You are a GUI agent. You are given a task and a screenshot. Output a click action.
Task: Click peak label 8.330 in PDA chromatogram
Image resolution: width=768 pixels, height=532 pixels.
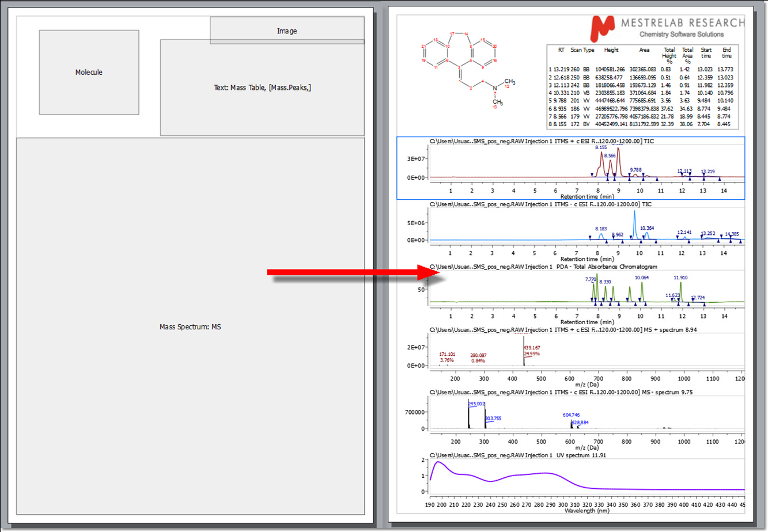click(605, 282)
